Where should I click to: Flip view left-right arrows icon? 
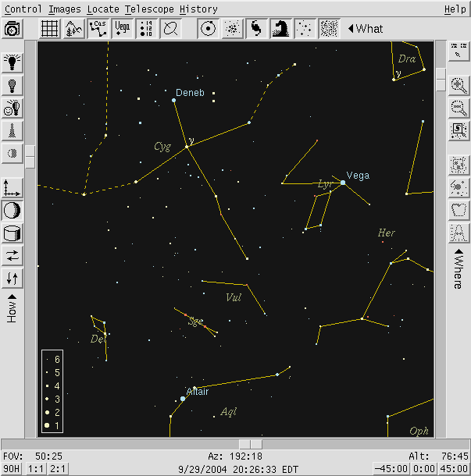[x=12, y=256]
